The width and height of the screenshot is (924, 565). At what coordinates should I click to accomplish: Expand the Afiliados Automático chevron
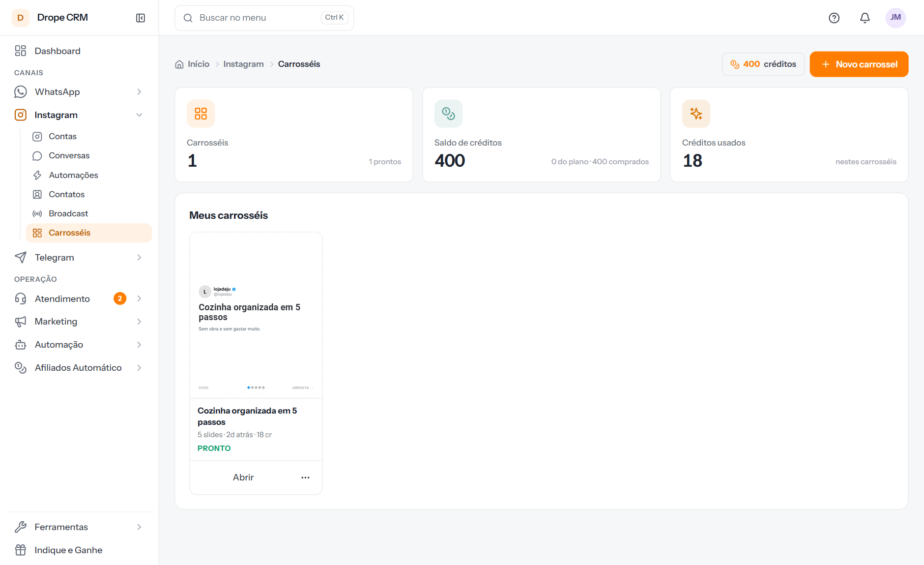[139, 368]
